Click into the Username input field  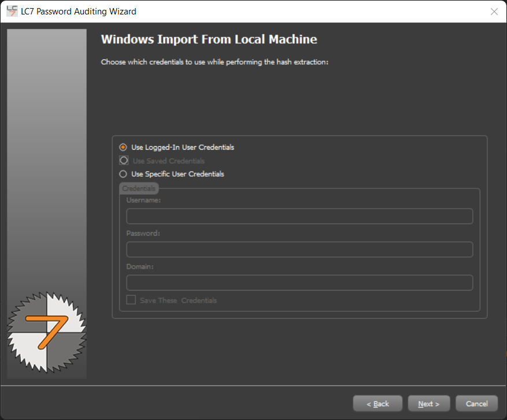299,216
